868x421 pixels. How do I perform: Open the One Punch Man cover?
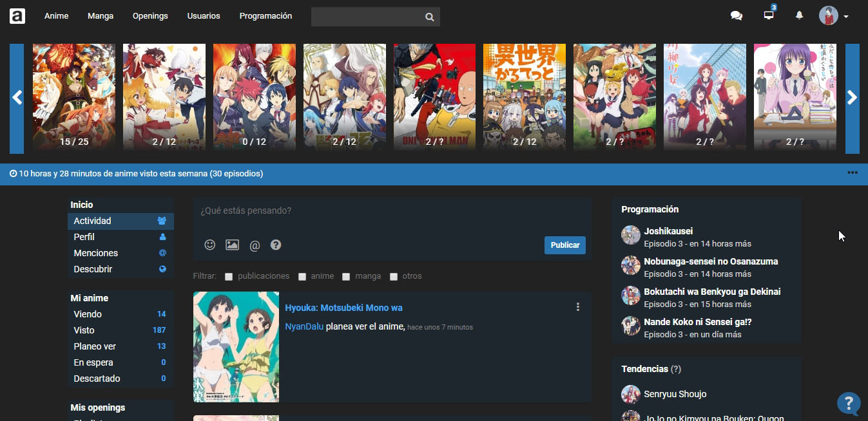click(x=434, y=98)
